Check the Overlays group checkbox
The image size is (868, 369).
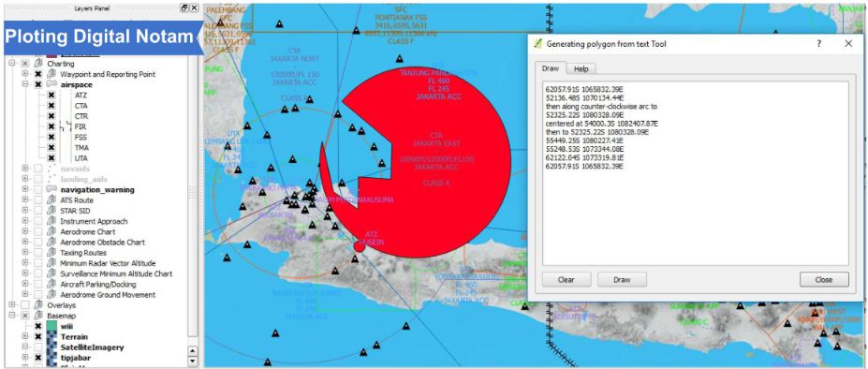click(24, 305)
